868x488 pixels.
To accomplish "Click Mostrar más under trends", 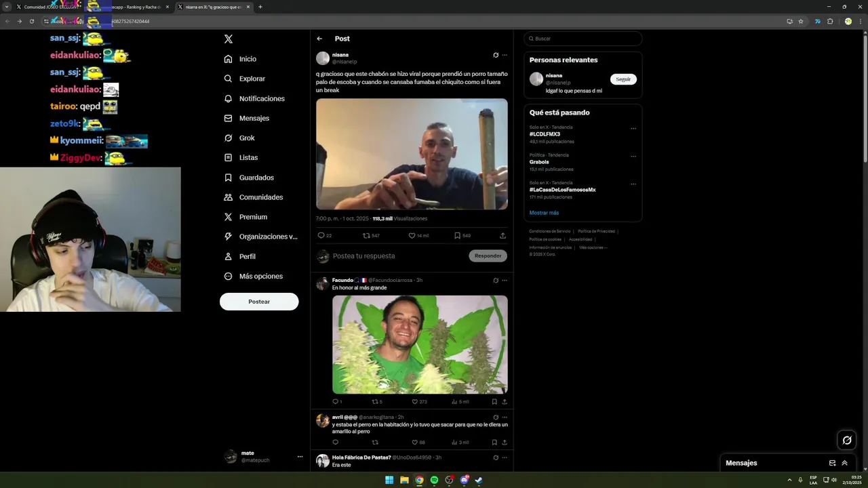I will click(544, 213).
